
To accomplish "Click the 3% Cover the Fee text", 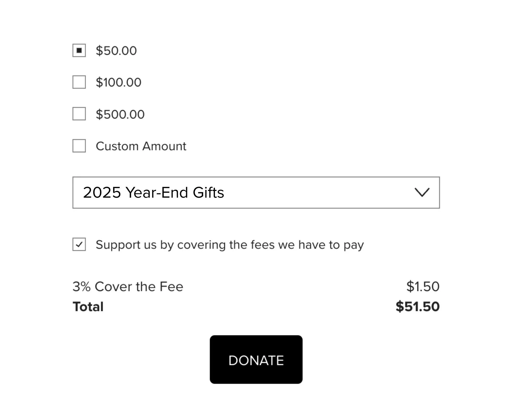I will [x=128, y=287].
